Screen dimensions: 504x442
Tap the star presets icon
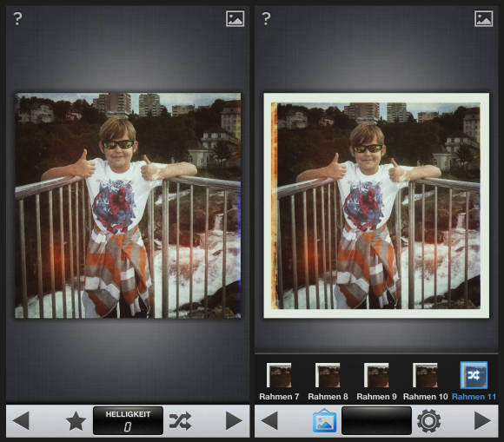(76, 421)
